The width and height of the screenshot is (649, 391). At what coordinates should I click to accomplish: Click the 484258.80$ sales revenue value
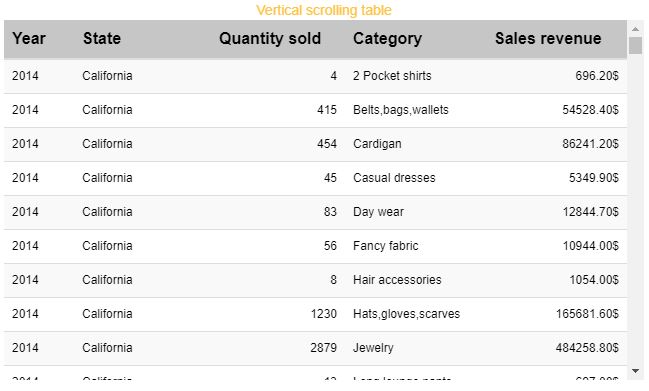coord(587,348)
